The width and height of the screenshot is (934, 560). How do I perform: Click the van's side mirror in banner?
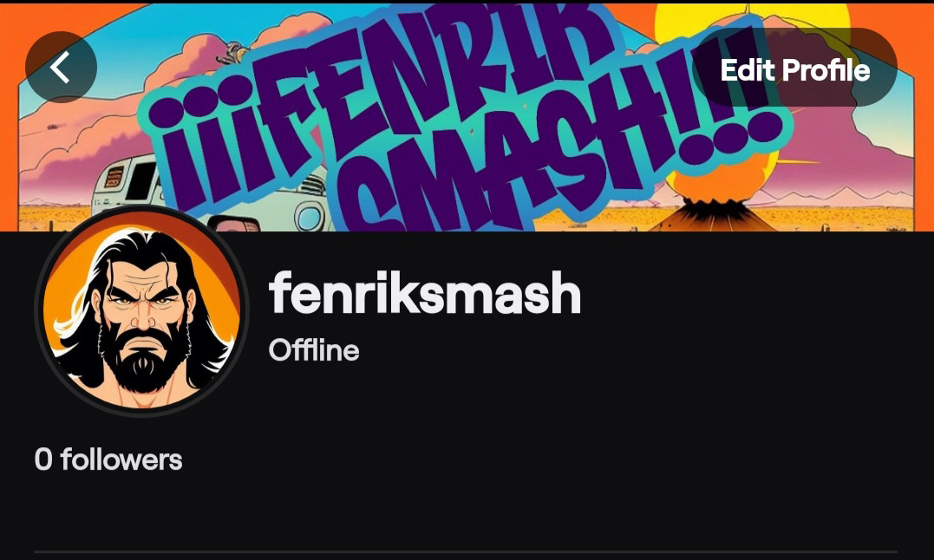(234, 224)
